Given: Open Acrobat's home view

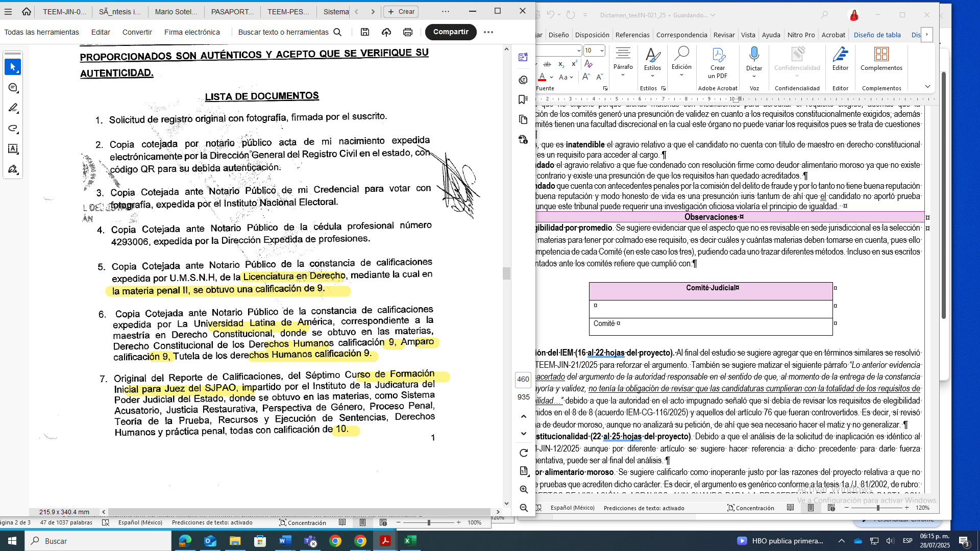Looking at the screenshot, I should coord(27,11).
